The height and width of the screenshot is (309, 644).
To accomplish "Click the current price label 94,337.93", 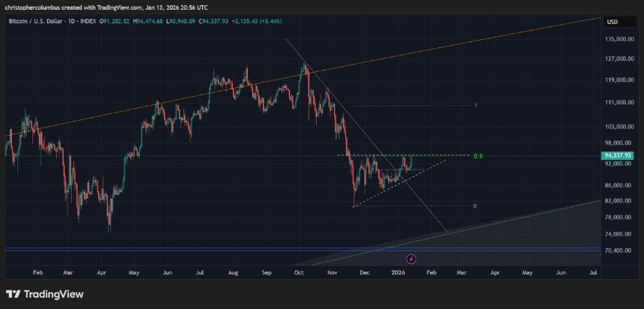I will [x=618, y=156].
